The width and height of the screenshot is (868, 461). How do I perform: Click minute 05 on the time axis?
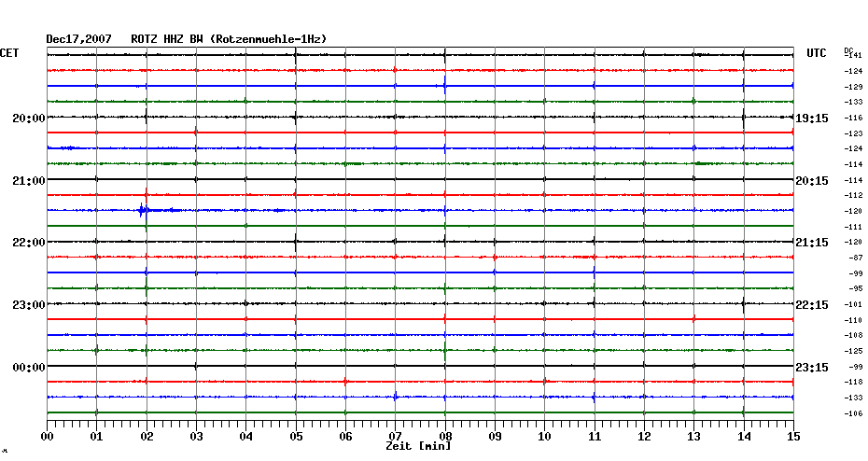coord(296,437)
